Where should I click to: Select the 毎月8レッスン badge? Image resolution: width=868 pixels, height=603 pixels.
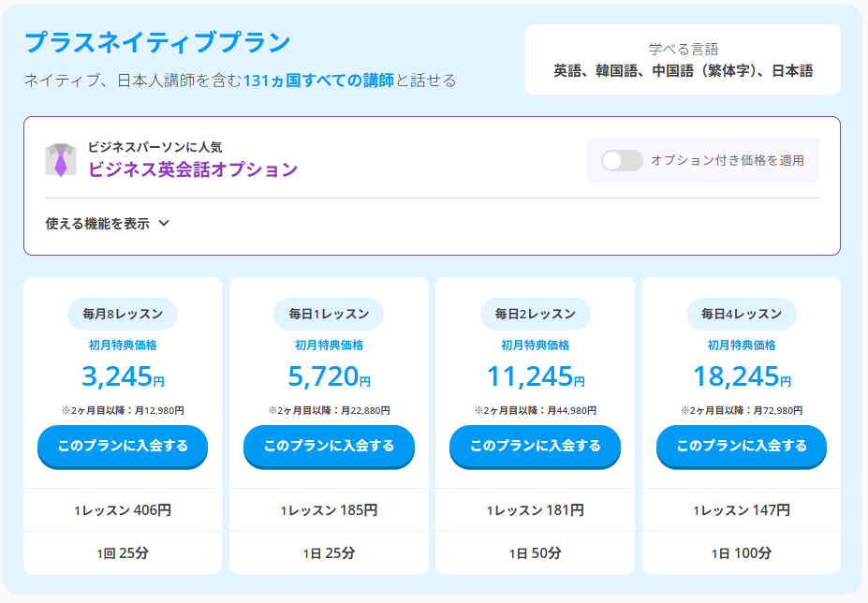coord(123,314)
